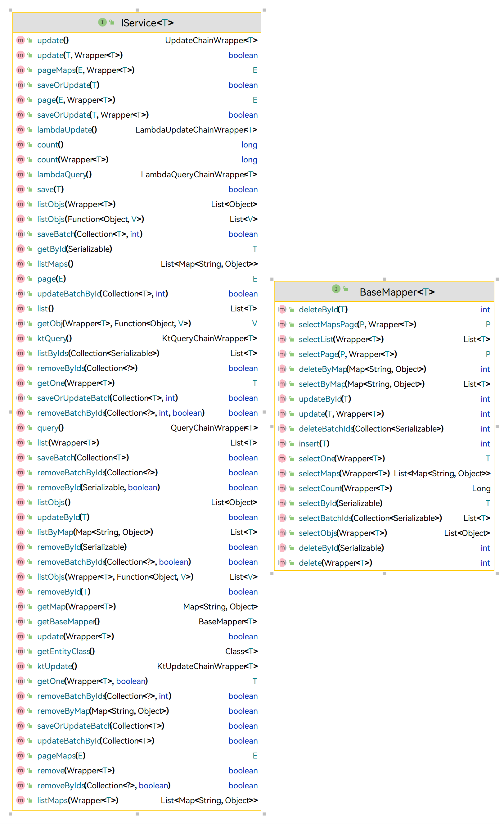Click the method icon beside selectOne(Wrapper<T>)
The height and width of the screenshot is (824, 504).
click(x=282, y=459)
